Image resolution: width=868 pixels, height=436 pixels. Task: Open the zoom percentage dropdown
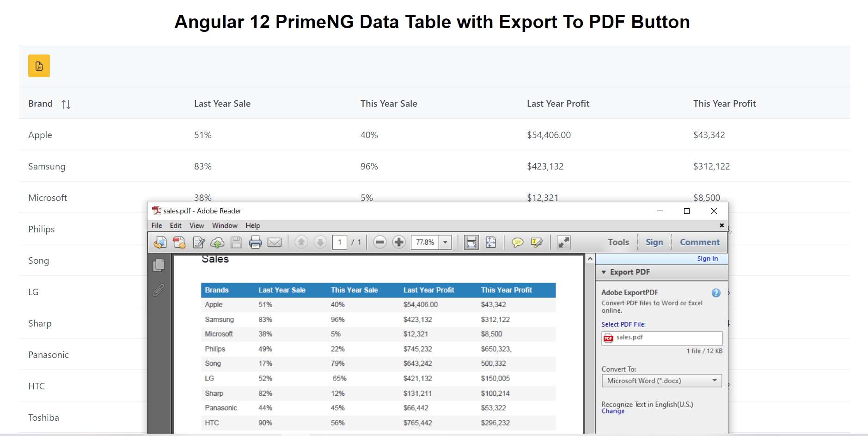pos(445,242)
